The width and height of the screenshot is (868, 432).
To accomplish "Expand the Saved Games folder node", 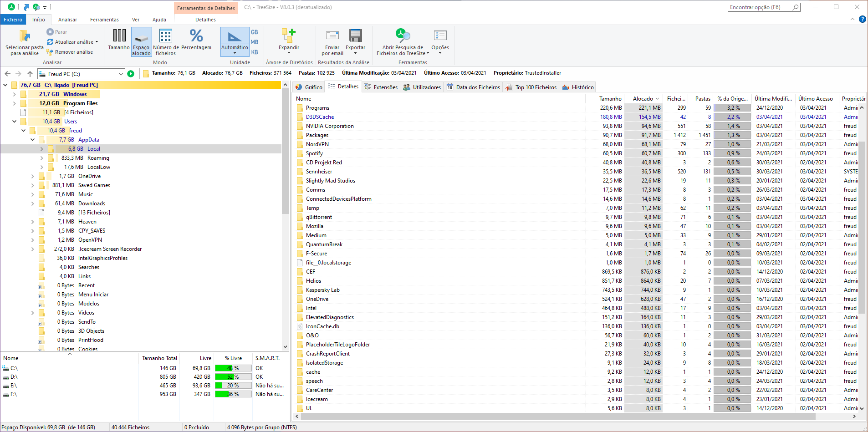I will pos(33,185).
